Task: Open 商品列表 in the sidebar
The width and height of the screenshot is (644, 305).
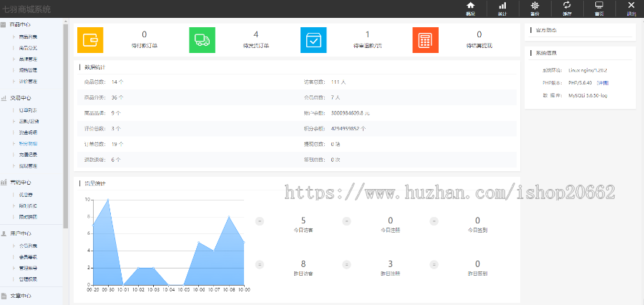Action: 29,36
